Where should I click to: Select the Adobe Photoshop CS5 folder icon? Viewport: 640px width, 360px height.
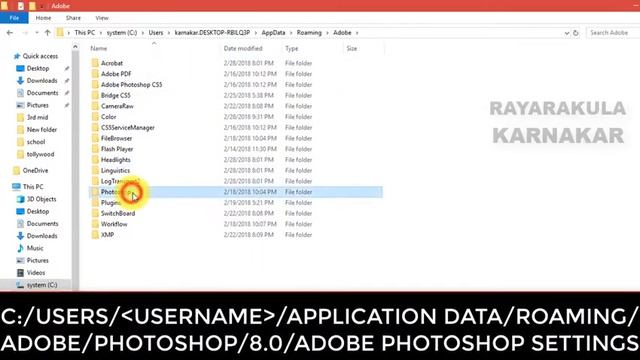tap(95, 84)
